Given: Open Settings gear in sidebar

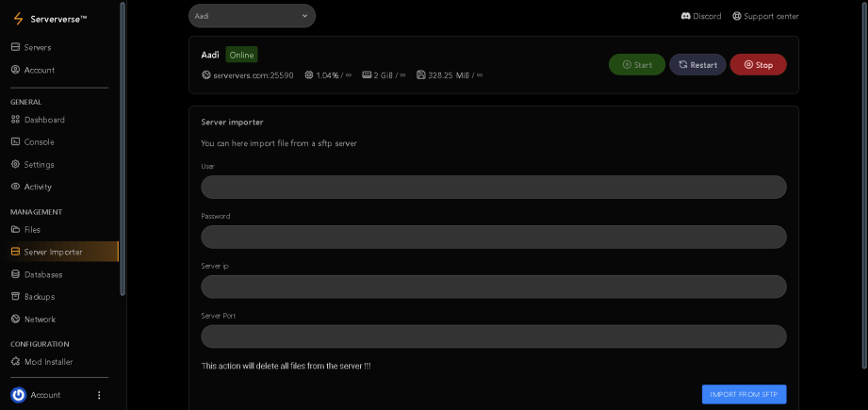Looking at the screenshot, I should point(15,164).
